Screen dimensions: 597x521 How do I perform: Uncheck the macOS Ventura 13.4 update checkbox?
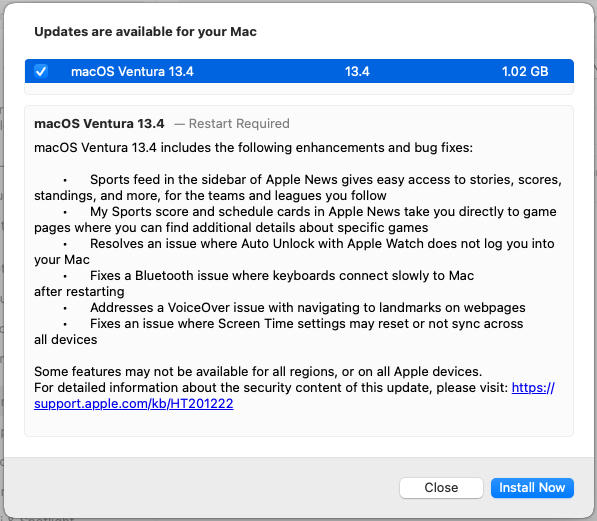point(41,71)
